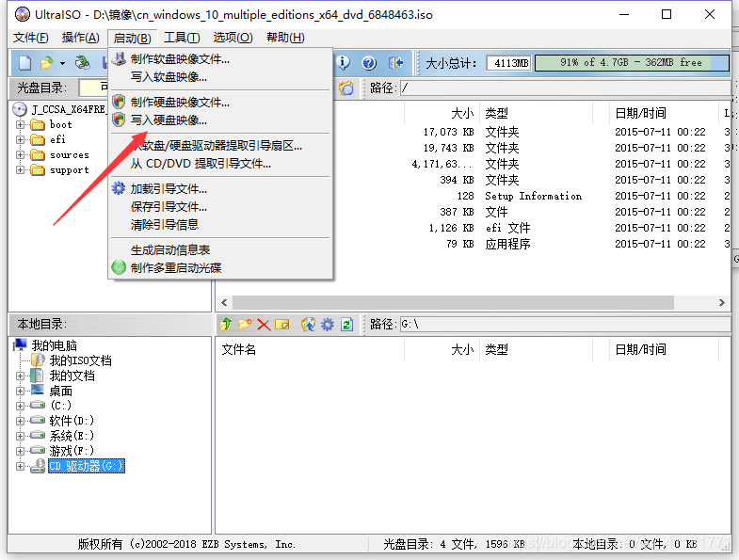Click the New file toolbar icon
Screen dimensions: 739x560
coord(24,63)
